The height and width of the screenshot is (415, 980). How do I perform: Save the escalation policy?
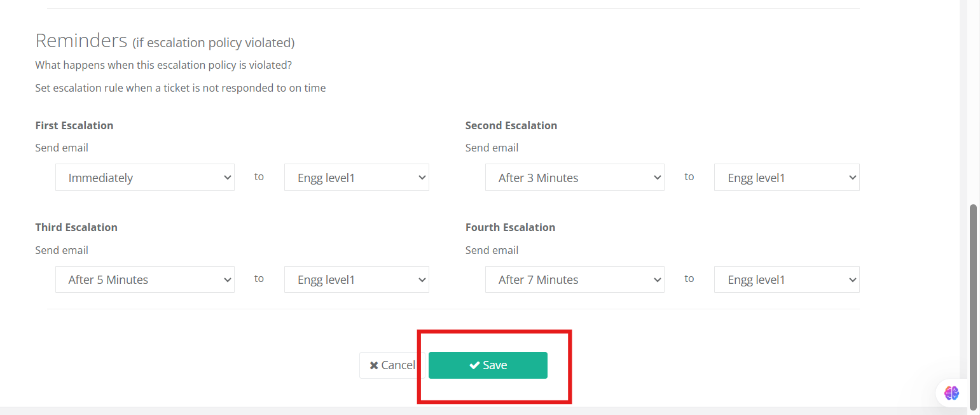click(x=488, y=365)
